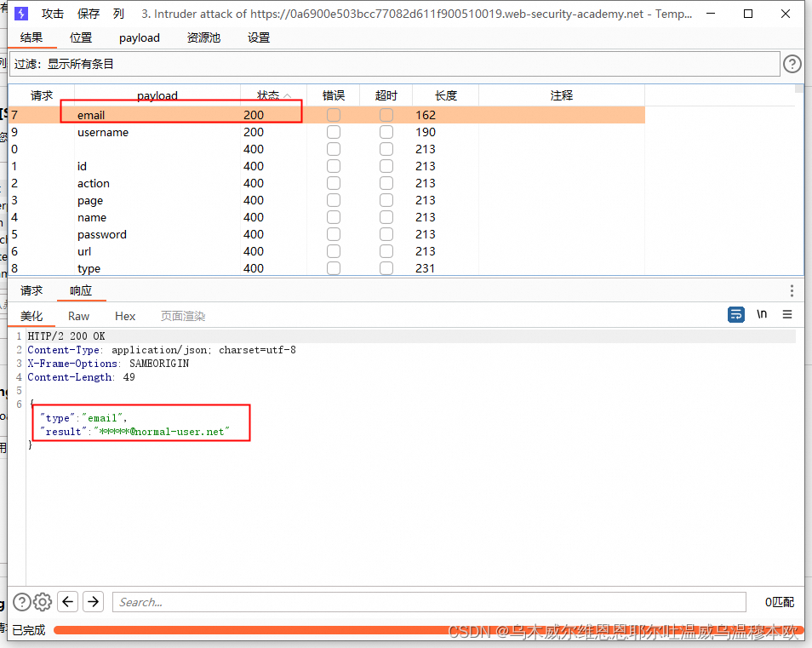This screenshot has height=648, width=812.
Task: Switch to the 位置 tab
Action: tap(81, 37)
